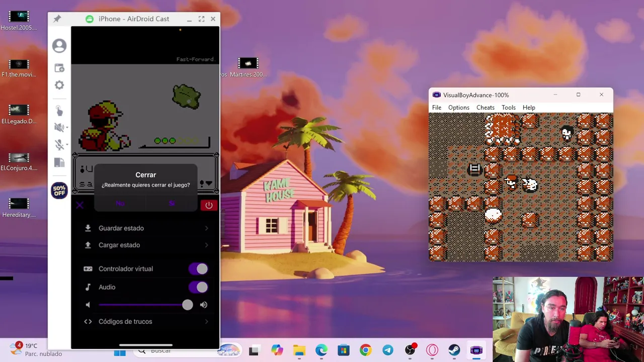644x362 pixels.
Task: Click the Cargar estado upload icon
Action: pyautogui.click(x=88, y=245)
